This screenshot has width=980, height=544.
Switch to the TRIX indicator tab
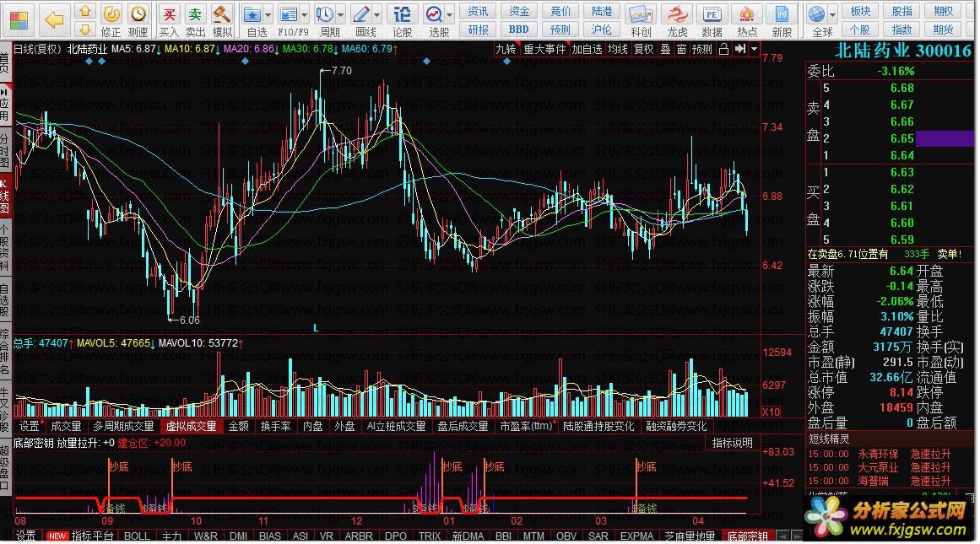coord(430,536)
